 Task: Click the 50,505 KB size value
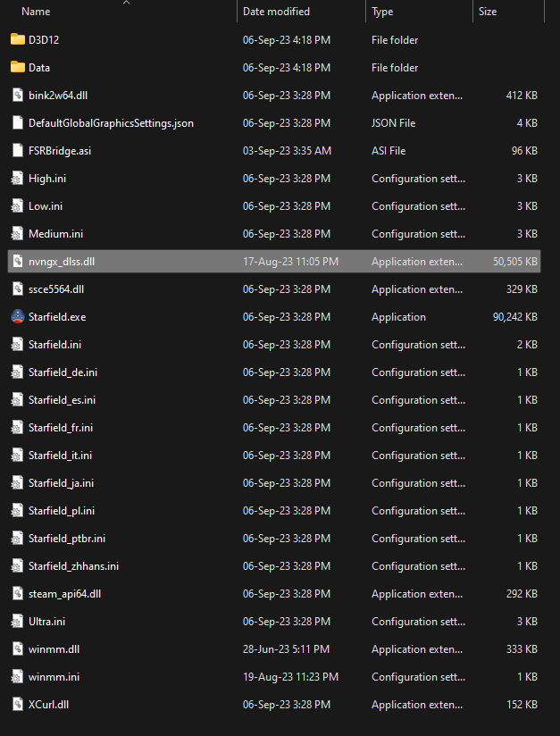click(x=515, y=262)
